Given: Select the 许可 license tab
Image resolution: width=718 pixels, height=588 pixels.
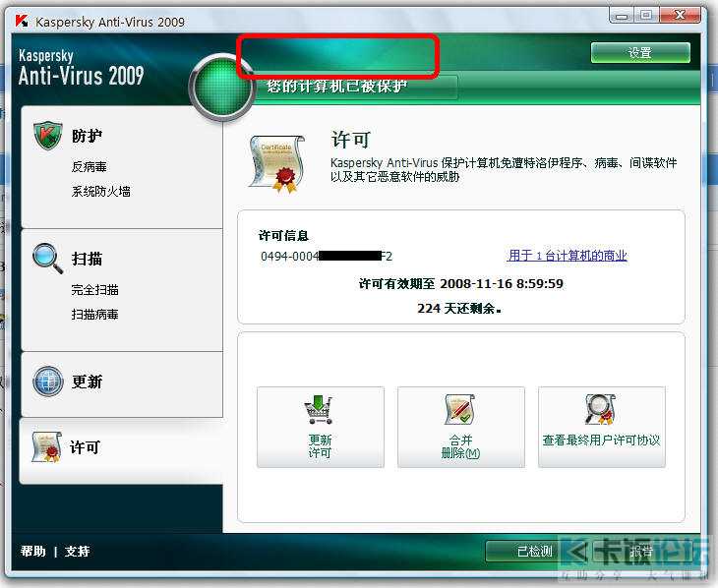Looking at the screenshot, I should coord(121,450).
